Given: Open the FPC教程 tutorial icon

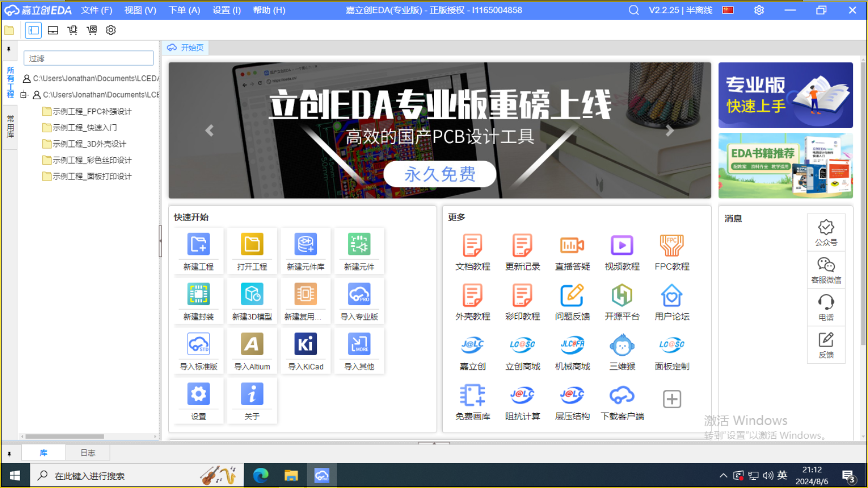Looking at the screenshot, I should click(672, 246).
